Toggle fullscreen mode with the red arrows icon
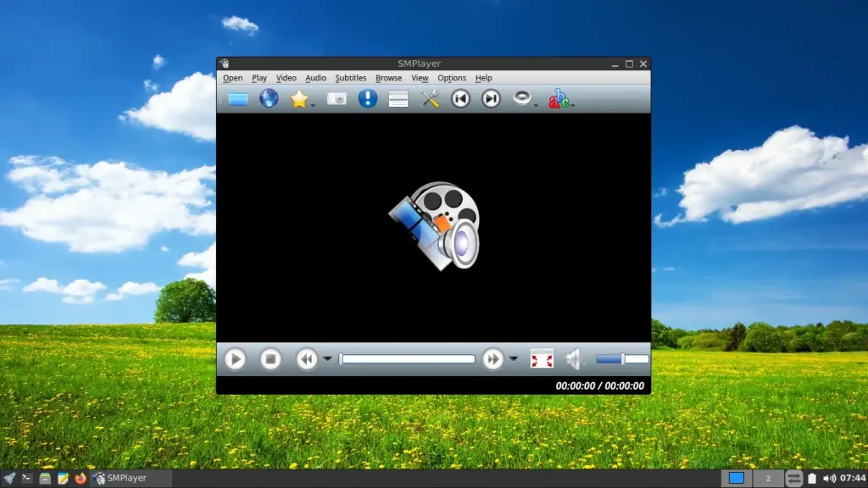868x488 pixels. coord(542,359)
